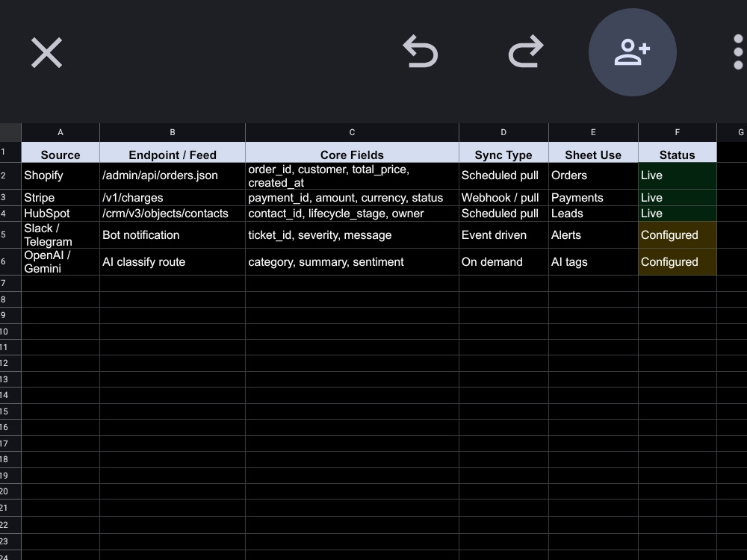Select column D header
This screenshot has height=560, width=747.
(503, 132)
